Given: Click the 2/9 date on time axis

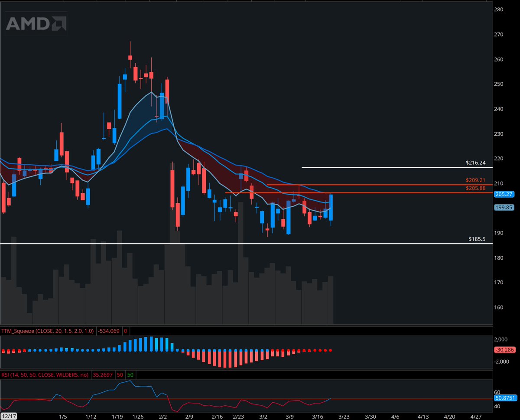Looking at the screenshot, I should pos(189,416).
